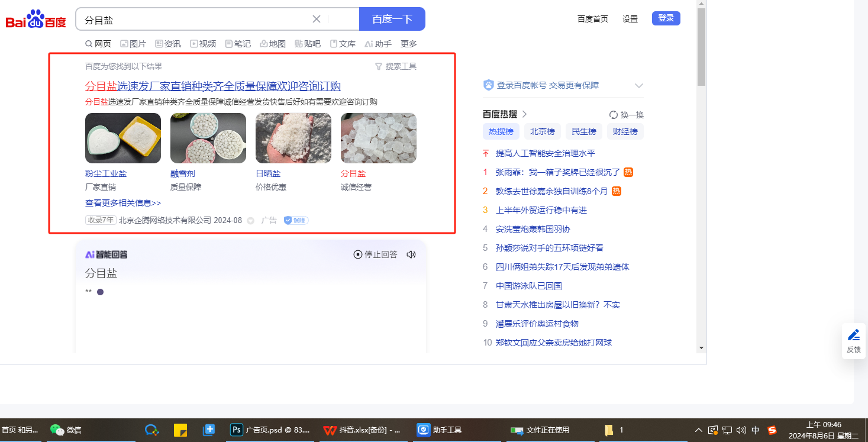Select the 民生榜 hot list tab
The height and width of the screenshot is (442, 868).
pos(583,131)
